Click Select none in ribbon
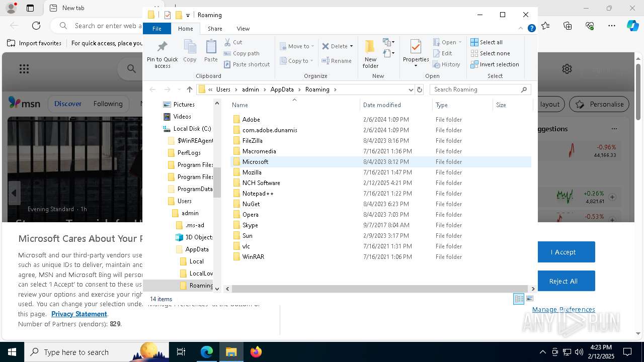Viewport: 644px width, 362px height. pos(490,53)
